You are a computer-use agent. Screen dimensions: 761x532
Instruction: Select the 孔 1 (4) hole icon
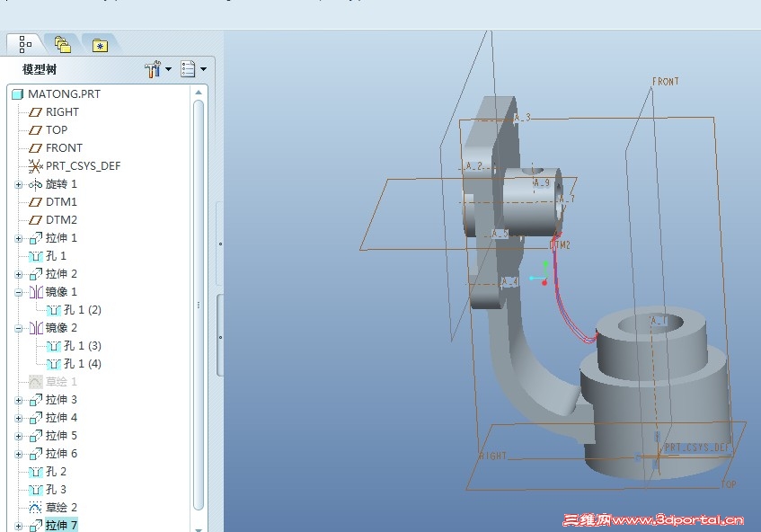(x=53, y=364)
